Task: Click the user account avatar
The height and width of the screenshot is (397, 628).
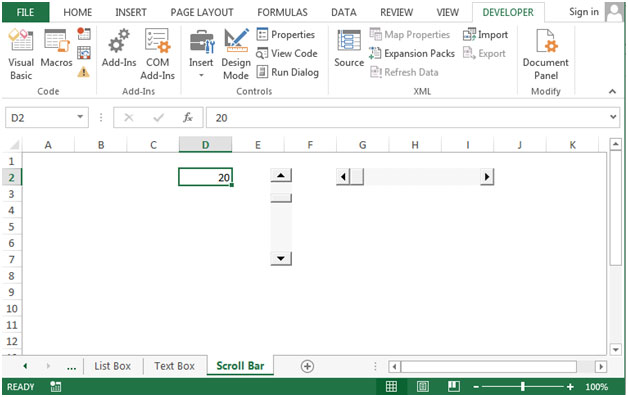Action: (x=614, y=12)
